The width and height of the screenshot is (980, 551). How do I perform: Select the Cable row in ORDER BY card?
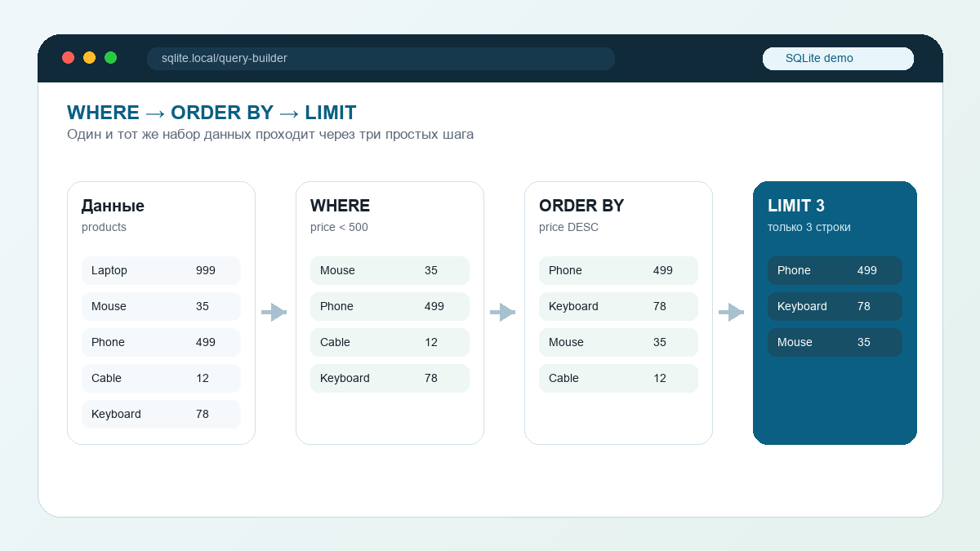point(618,378)
